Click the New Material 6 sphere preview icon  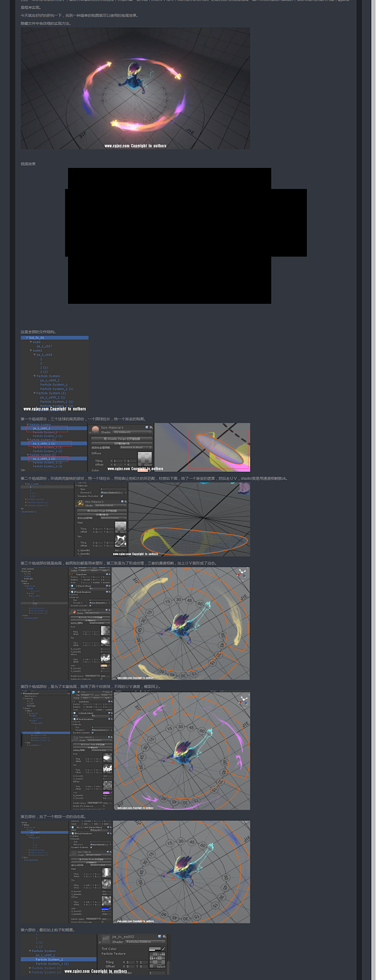pos(95,429)
